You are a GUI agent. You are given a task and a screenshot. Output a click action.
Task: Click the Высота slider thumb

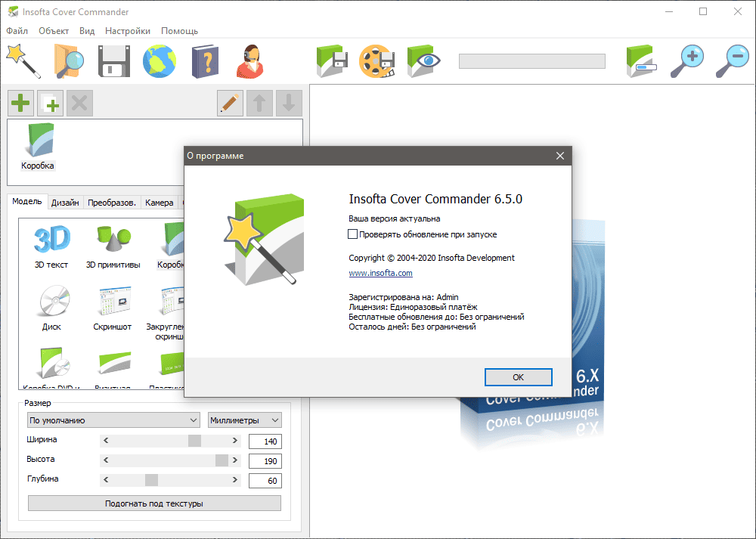click(222, 460)
